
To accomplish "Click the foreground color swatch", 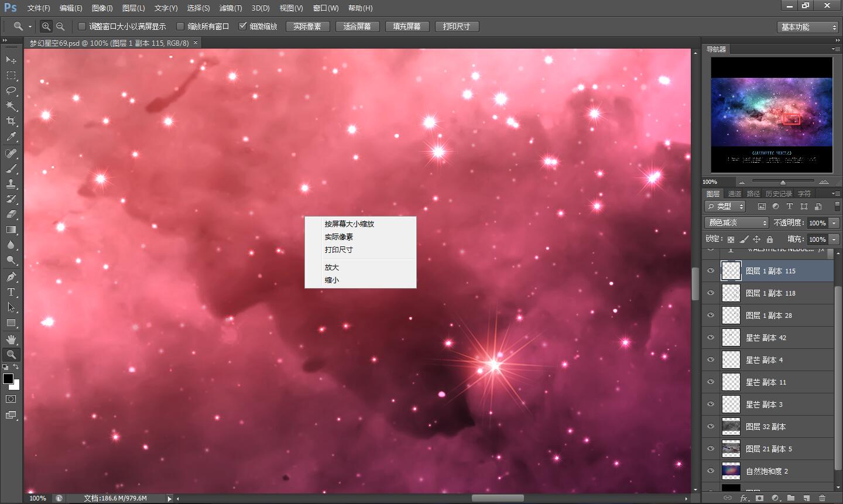I will click(x=8, y=379).
